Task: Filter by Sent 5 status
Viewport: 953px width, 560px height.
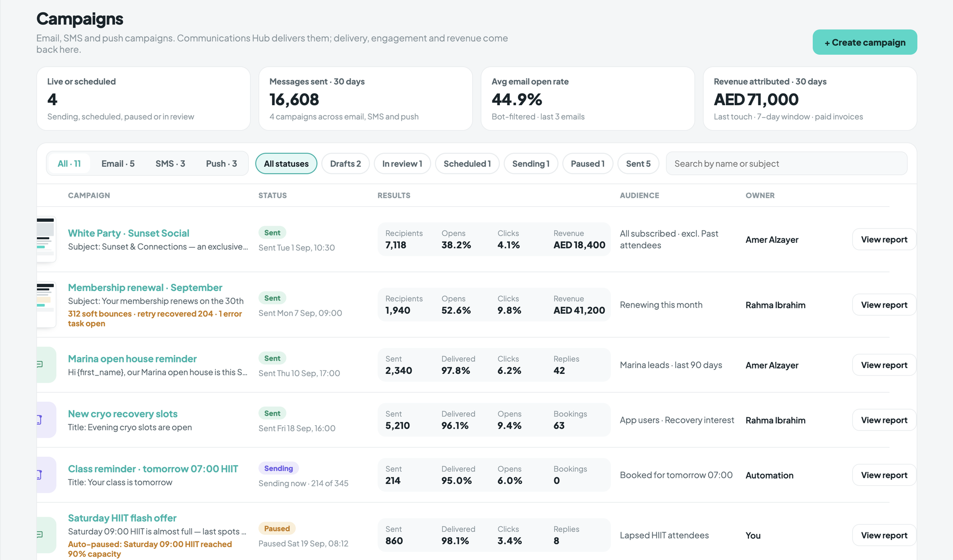Action: [x=638, y=163]
